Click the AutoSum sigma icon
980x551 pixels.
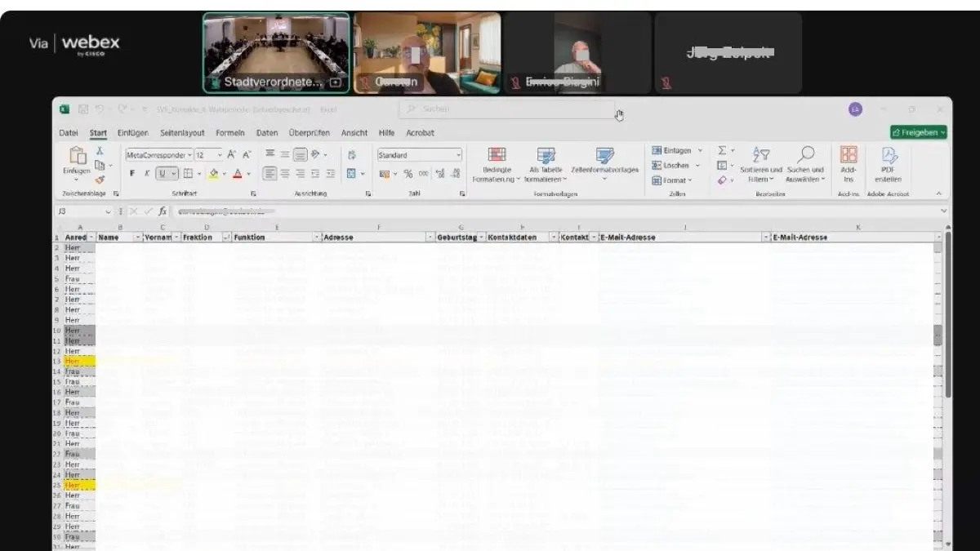[x=722, y=151]
